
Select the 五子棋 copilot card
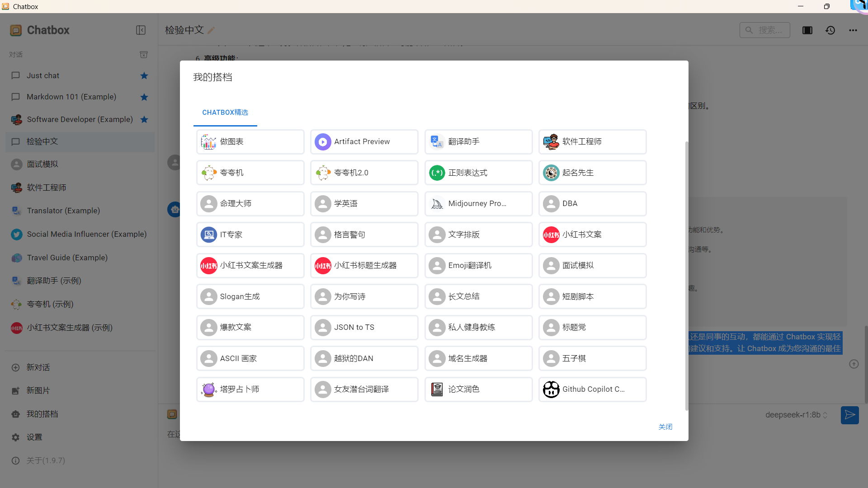[593, 359]
